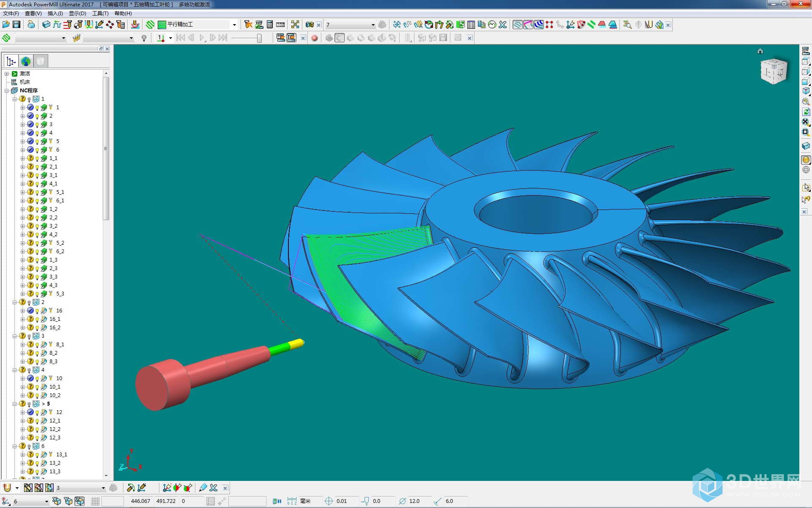Collapse the NC程序 tree node
Screen dimensions: 812x508
[x=7, y=91]
